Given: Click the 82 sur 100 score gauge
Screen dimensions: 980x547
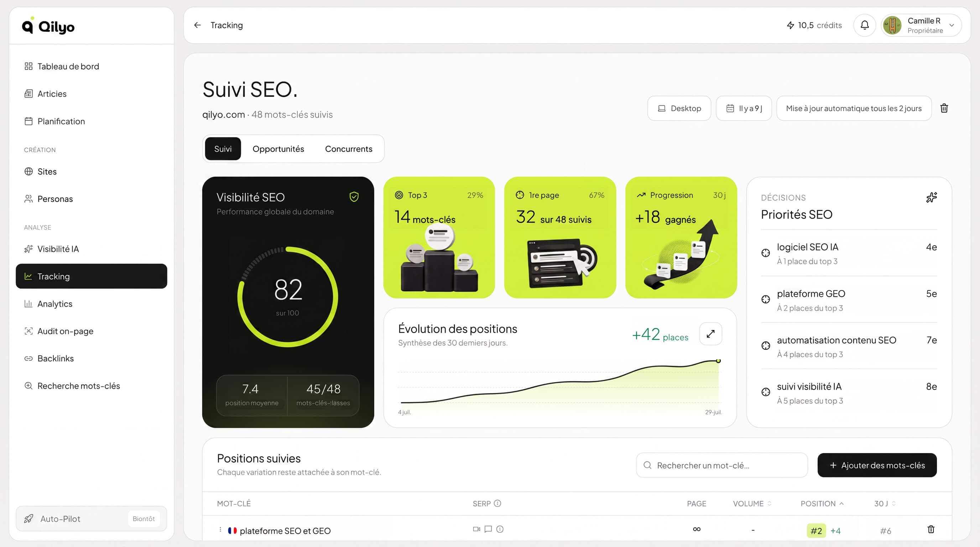Looking at the screenshot, I should pos(288,297).
